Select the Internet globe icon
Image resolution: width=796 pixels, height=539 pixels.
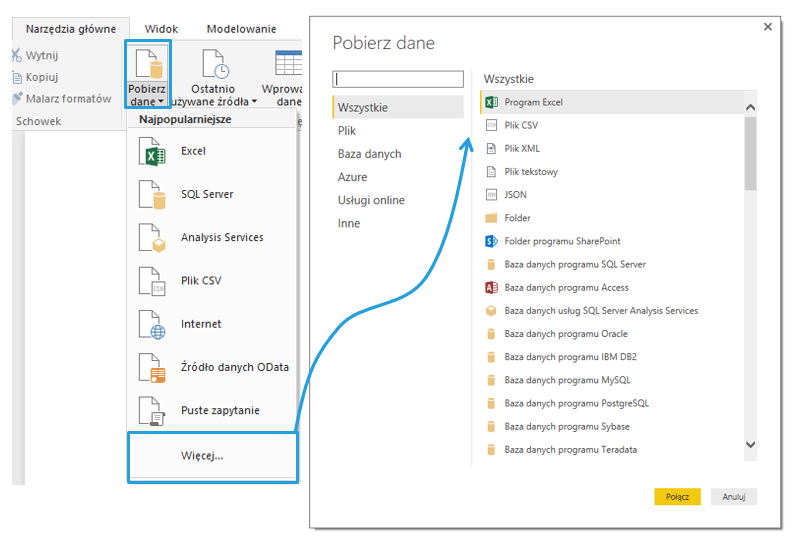pyautogui.click(x=152, y=325)
